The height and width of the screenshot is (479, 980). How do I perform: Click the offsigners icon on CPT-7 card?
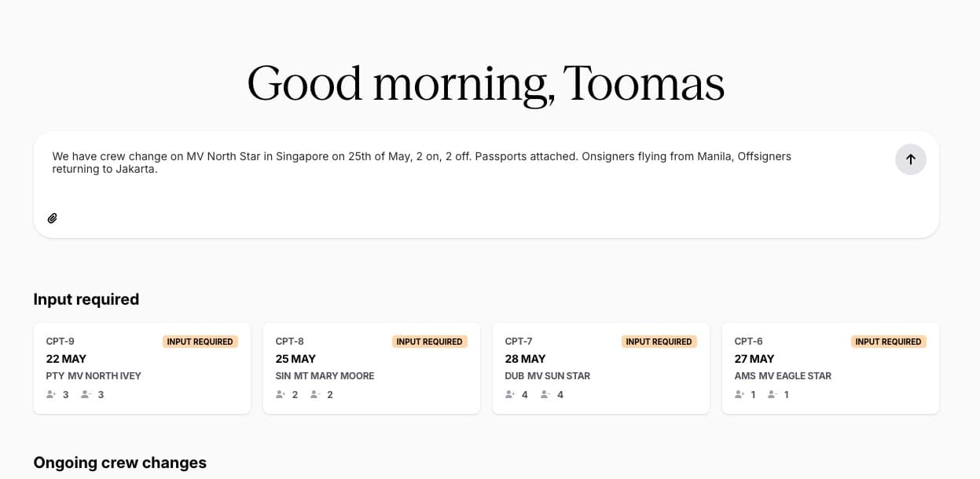pos(545,394)
